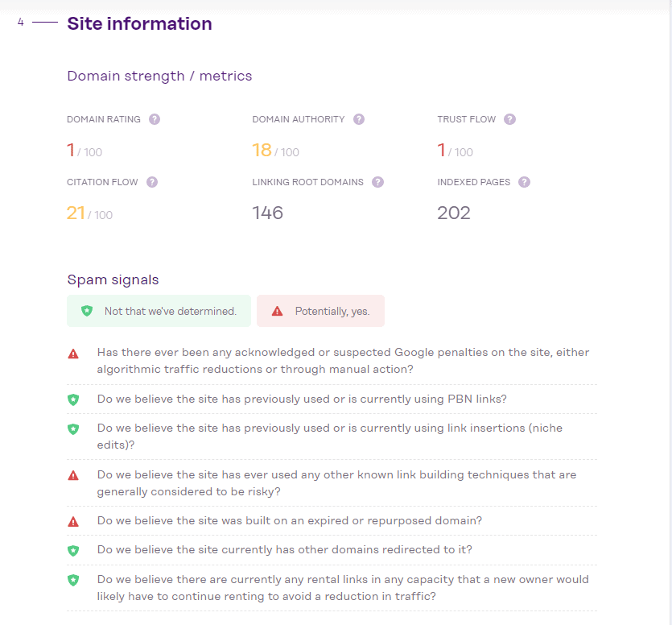Click the warning triangle beside the Google penalties question
This screenshot has height=625, width=672.
coord(73,352)
